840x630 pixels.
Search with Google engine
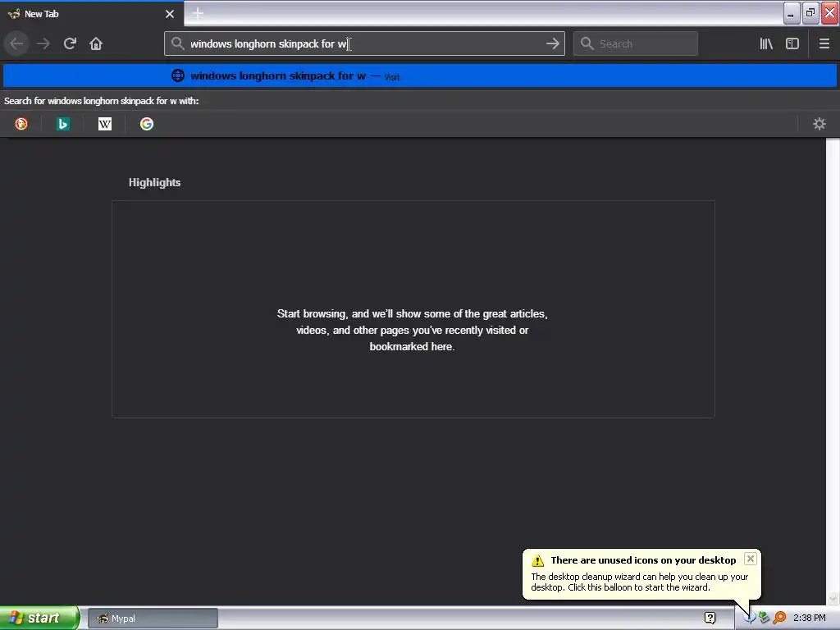tap(147, 125)
